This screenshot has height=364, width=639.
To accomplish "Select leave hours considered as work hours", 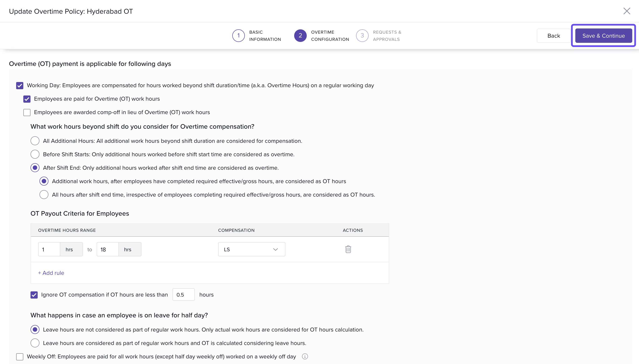I will tap(35, 343).
